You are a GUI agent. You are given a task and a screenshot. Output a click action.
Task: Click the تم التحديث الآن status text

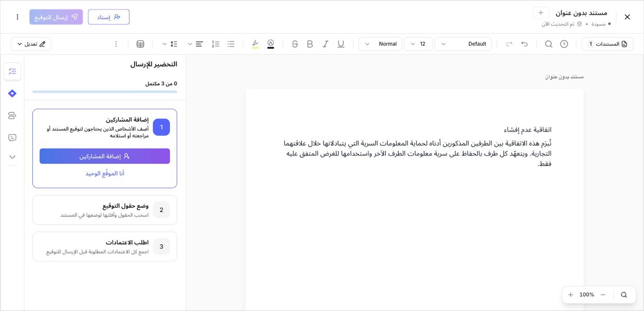pyautogui.click(x=558, y=24)
